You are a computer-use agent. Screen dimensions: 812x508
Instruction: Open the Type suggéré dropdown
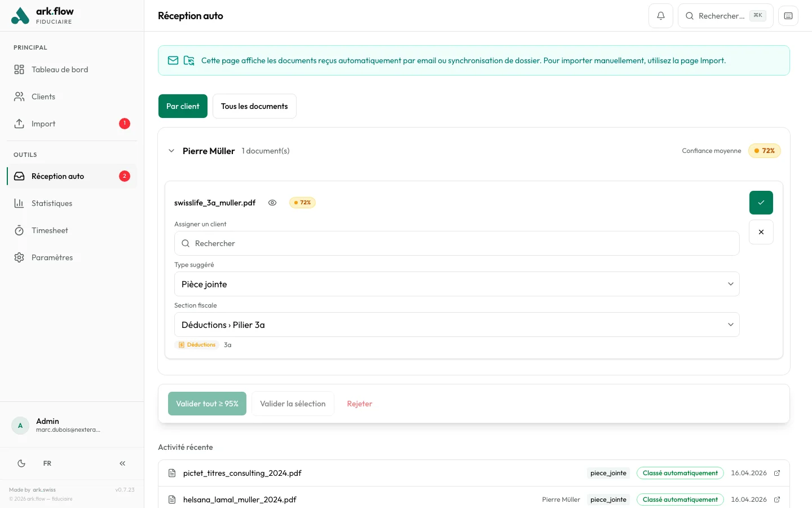pyautogui.click(x=457, y=284)
